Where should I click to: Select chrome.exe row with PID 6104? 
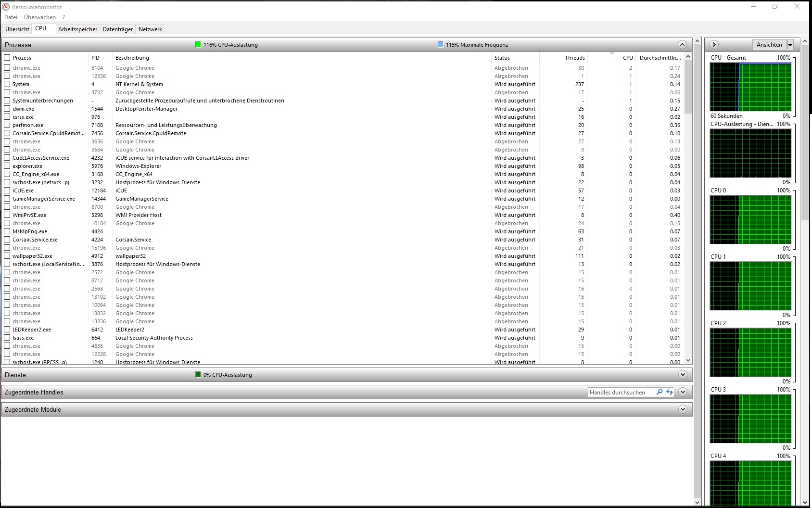click(x=343, y=68)
